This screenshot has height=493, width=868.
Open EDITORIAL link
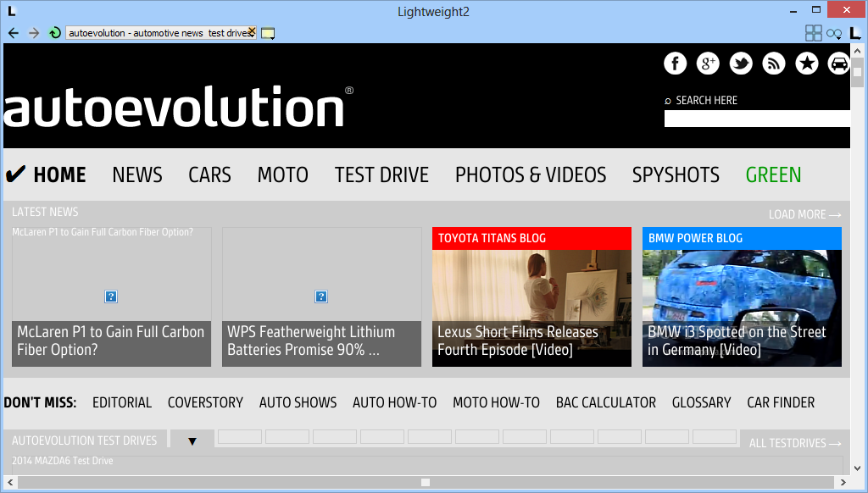pos(122,402)
